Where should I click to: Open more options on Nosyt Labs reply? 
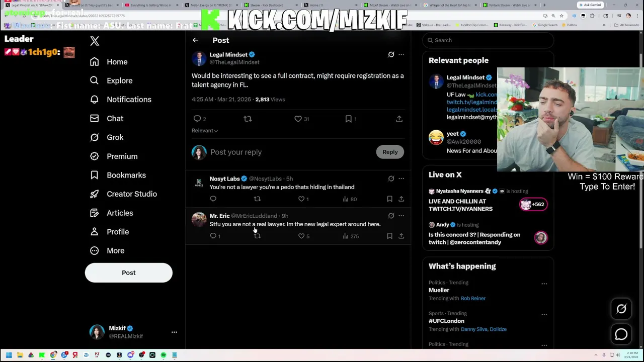click(x=401, y=178)
